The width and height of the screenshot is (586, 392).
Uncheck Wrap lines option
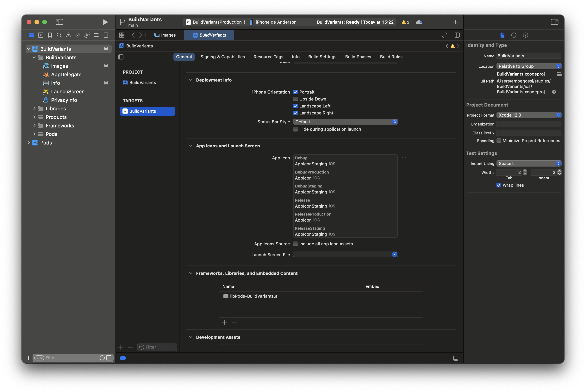[499, 185]
